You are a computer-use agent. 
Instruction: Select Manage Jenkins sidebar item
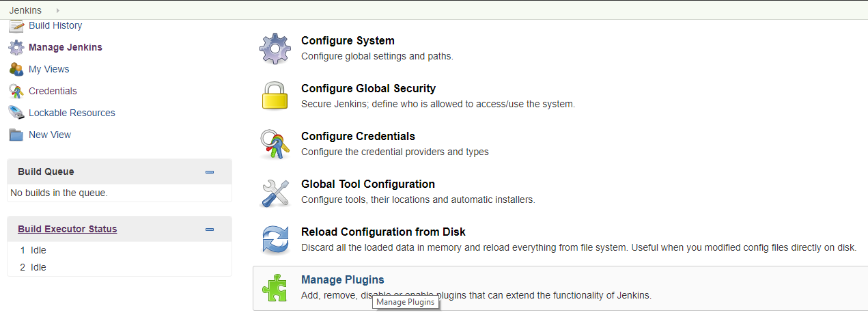[66, 47]
